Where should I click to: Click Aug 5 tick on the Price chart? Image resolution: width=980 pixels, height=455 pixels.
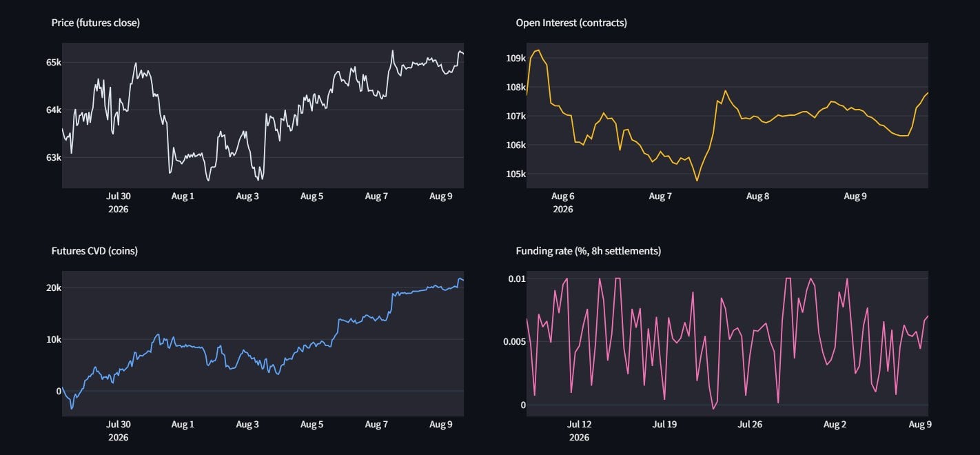click(x=312, y=196)
